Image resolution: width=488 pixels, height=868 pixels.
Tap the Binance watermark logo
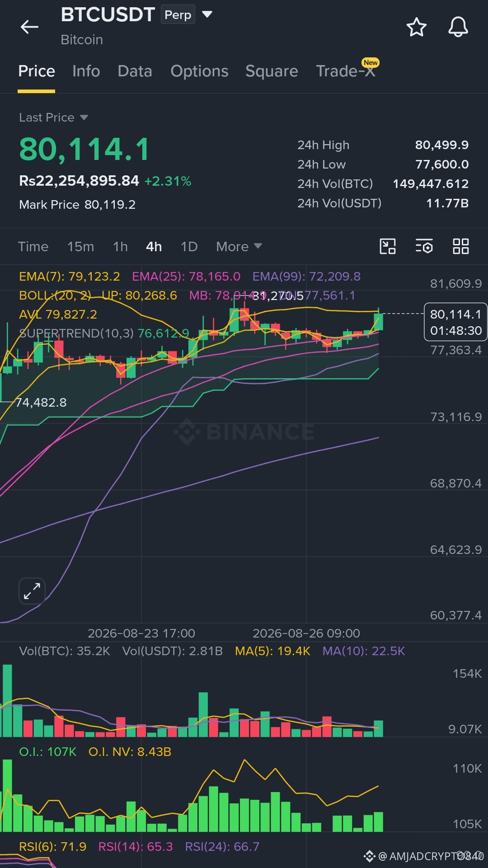click(244, 432)
